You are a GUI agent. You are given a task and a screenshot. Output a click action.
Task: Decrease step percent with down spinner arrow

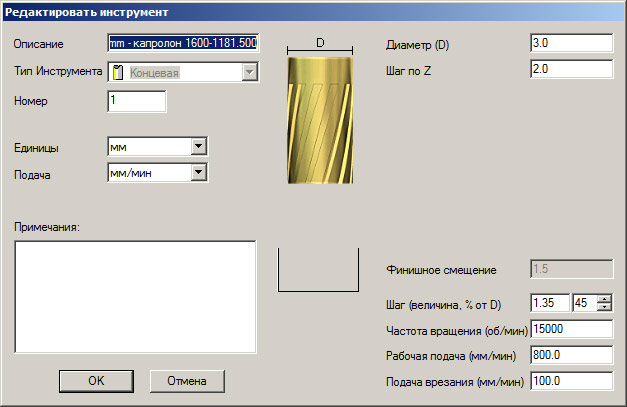tap(604, 307)
